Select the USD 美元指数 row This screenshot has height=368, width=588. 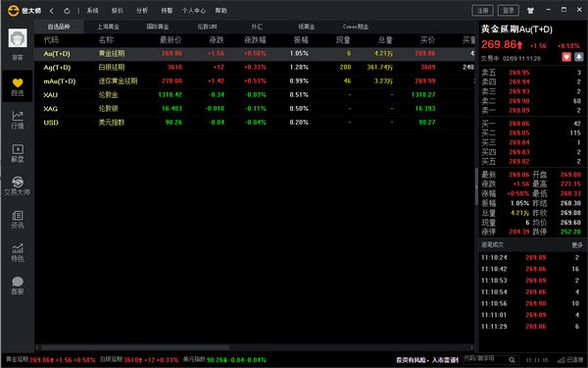click(x=255, y=123)
